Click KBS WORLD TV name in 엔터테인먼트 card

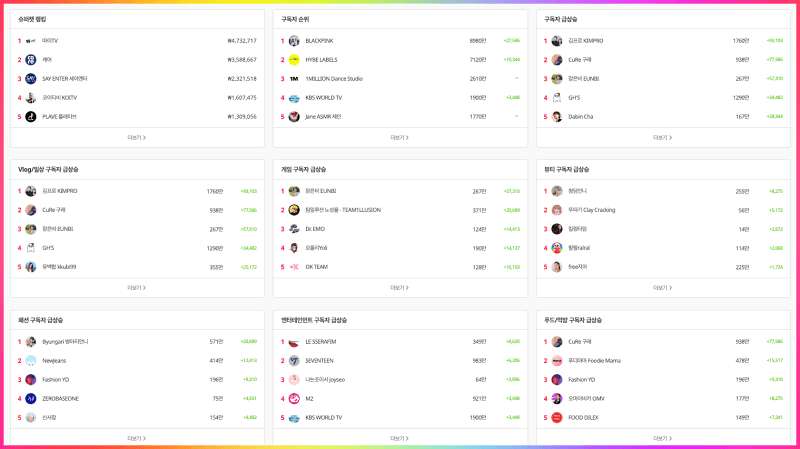click(324, 417)
